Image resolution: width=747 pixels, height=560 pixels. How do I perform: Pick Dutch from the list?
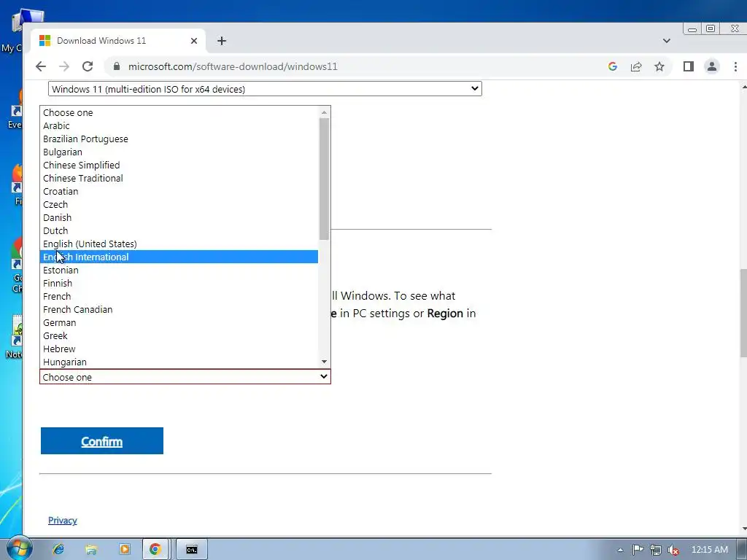179,230
